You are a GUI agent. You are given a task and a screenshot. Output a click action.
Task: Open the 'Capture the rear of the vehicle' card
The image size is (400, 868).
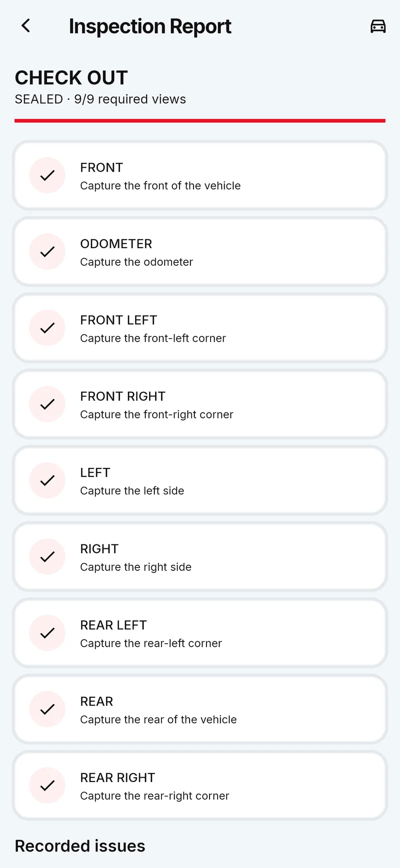point(200,709)
